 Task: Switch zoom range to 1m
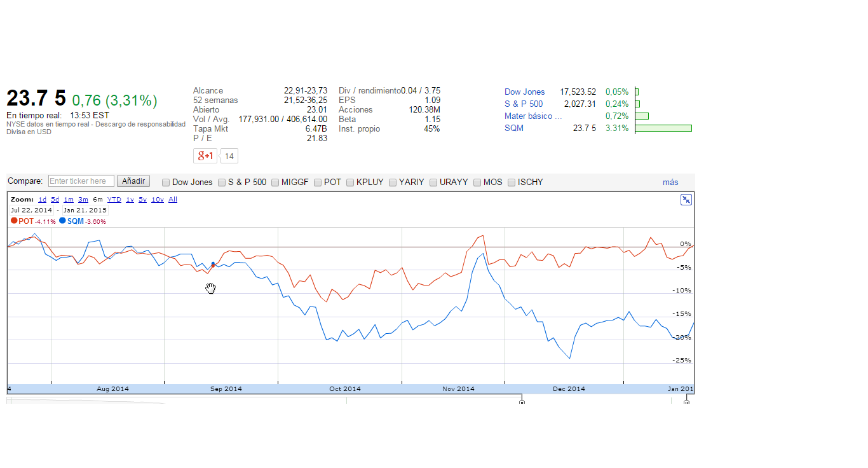click(x=69, y=200)
